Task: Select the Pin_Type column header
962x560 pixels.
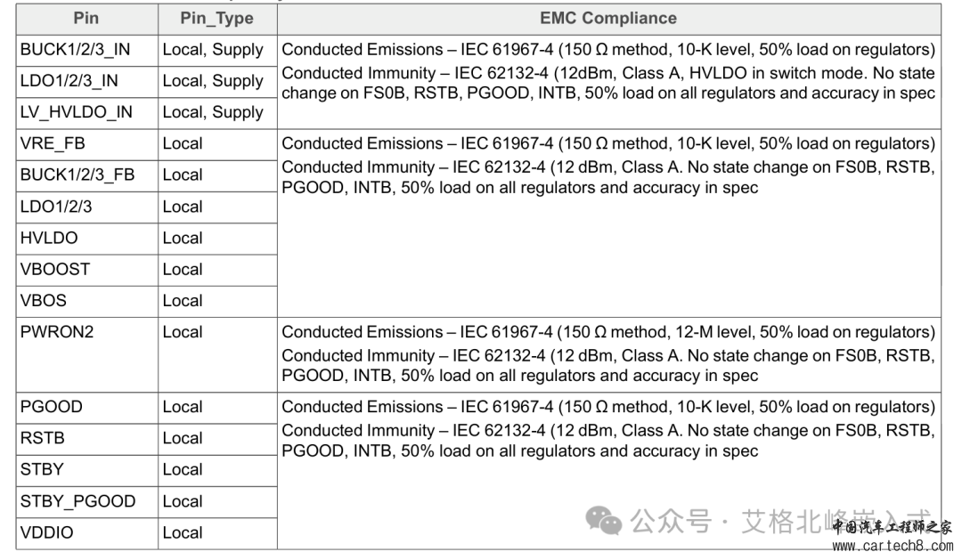Action: [217, 19]
